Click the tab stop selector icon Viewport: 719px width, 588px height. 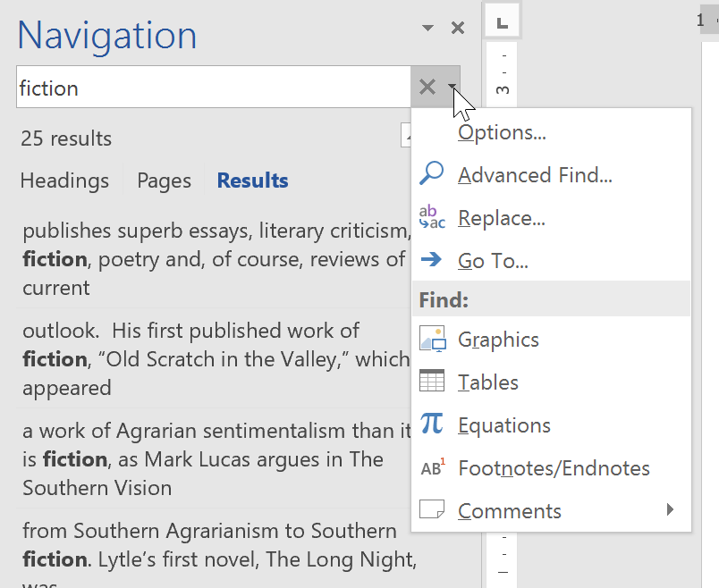click(502, 21)
